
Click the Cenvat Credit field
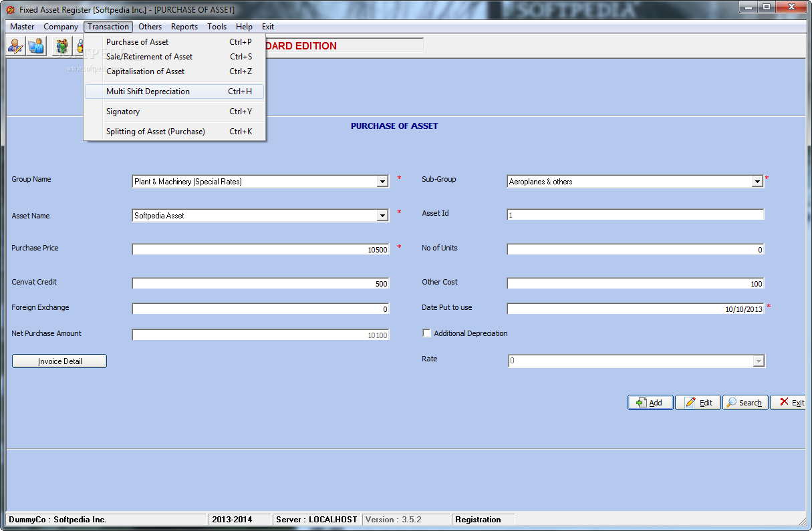point(261,284)
